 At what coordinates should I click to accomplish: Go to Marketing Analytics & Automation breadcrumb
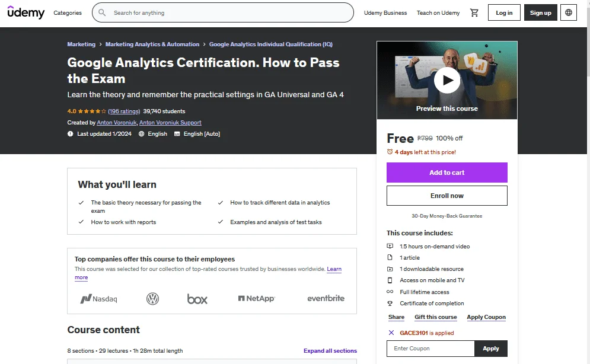point(152,44)
